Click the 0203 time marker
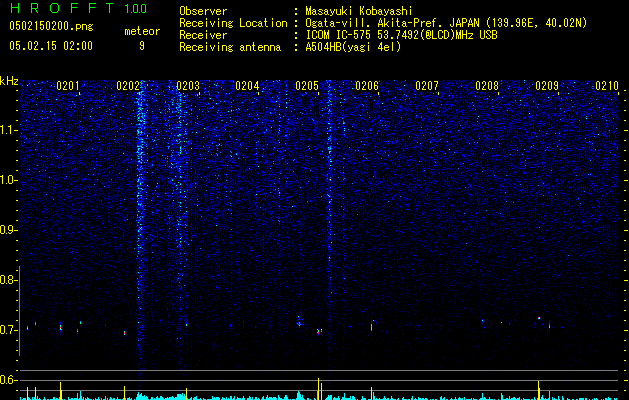This screenshot has width=629, height=400. point(188,85)
